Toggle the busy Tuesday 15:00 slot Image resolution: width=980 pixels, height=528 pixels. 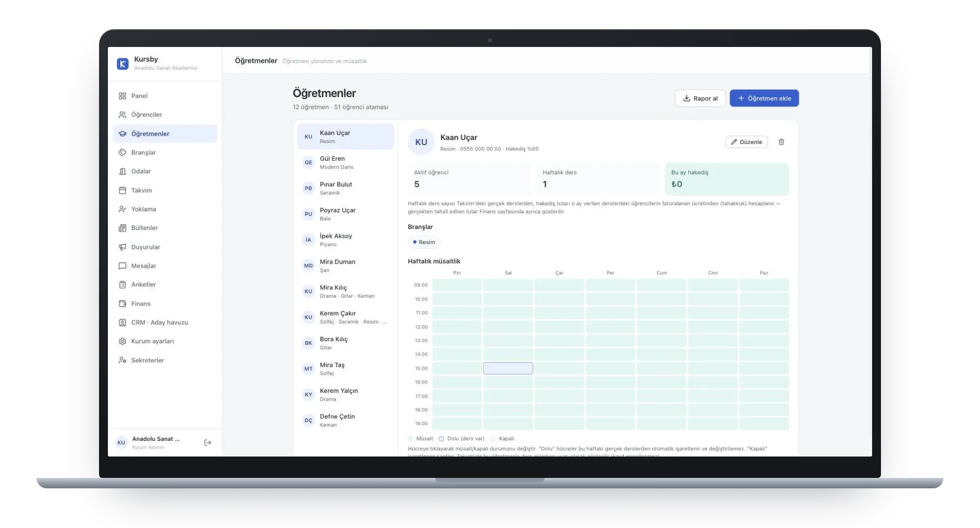(x=508, y=368)
